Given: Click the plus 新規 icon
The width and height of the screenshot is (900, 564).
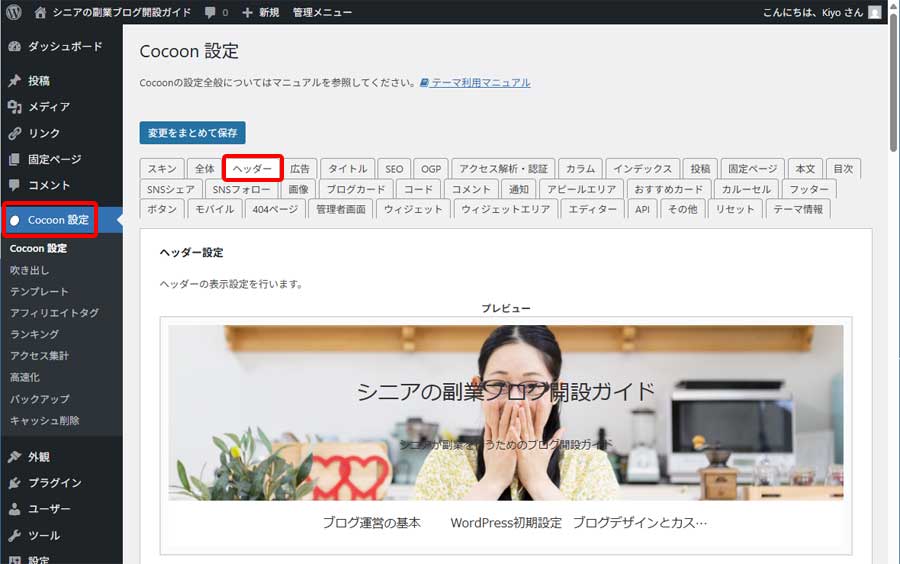Looking at the screenshot, I should 247,12.
